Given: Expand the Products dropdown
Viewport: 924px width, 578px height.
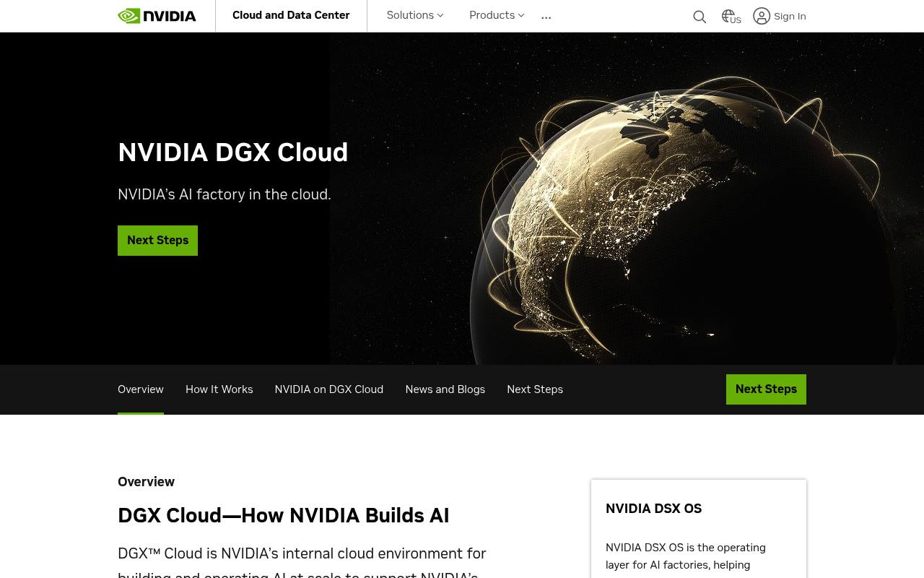Looking at the screenshot, I should click(497, 15).
